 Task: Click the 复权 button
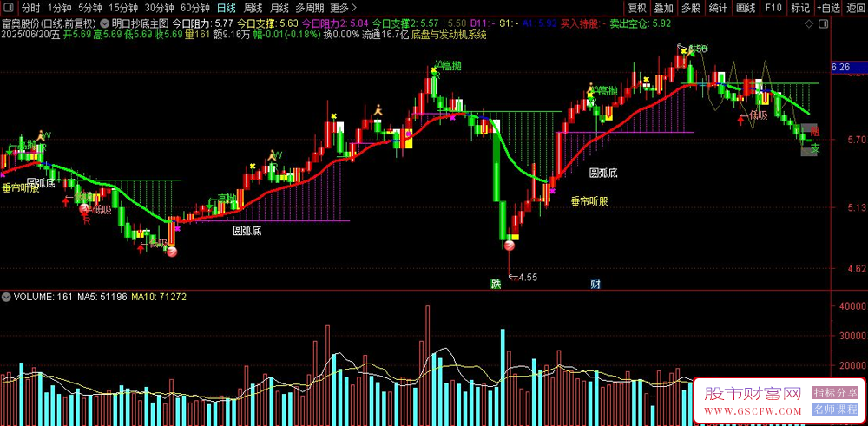[x=636, y=8]
